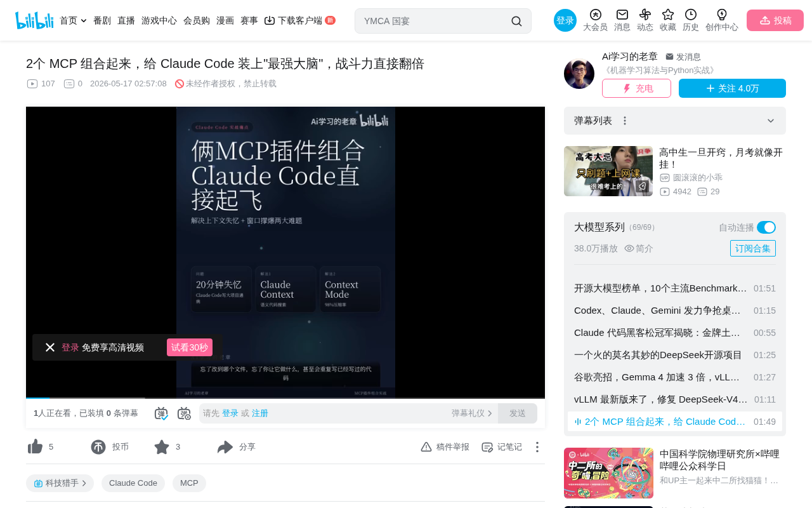Play 谷歌亮招，Gemma 4 item
This screenshot has height=508, width=812.
675,377
